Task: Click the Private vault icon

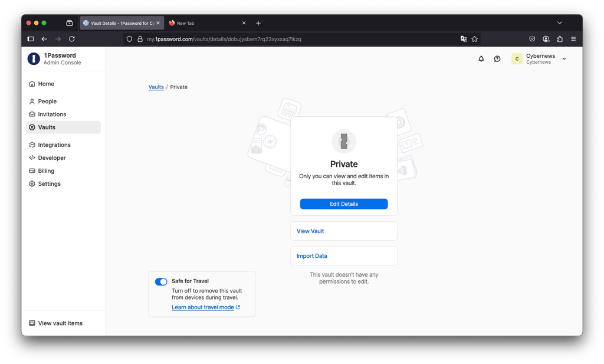Action: 344,142
